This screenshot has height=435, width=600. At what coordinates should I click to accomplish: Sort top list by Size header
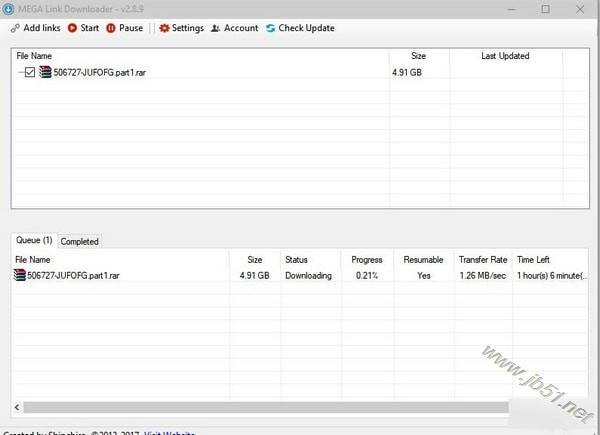point(418,56)
